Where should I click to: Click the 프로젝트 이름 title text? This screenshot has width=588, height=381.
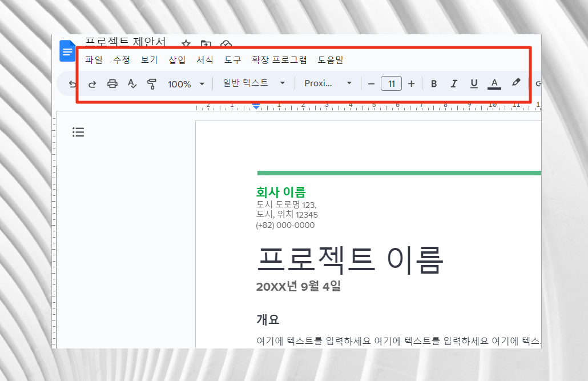[x=351, y=260]
